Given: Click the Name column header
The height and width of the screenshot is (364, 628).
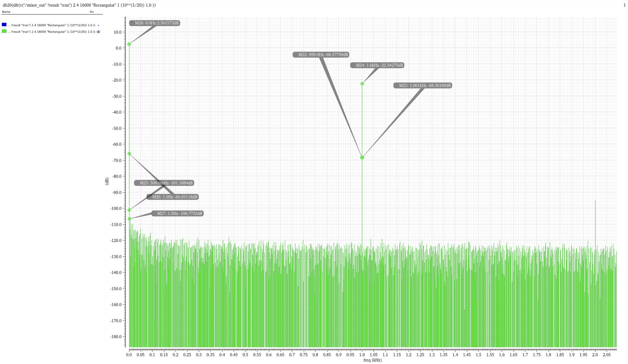Looking at the screenshot, I should tap(6, 12).
